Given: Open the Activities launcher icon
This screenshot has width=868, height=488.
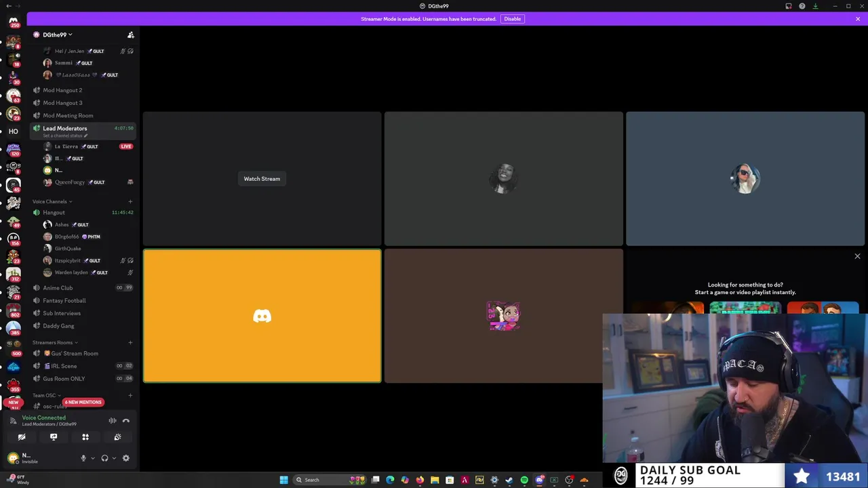Looking at the screenshot, I should click(85, 437).
